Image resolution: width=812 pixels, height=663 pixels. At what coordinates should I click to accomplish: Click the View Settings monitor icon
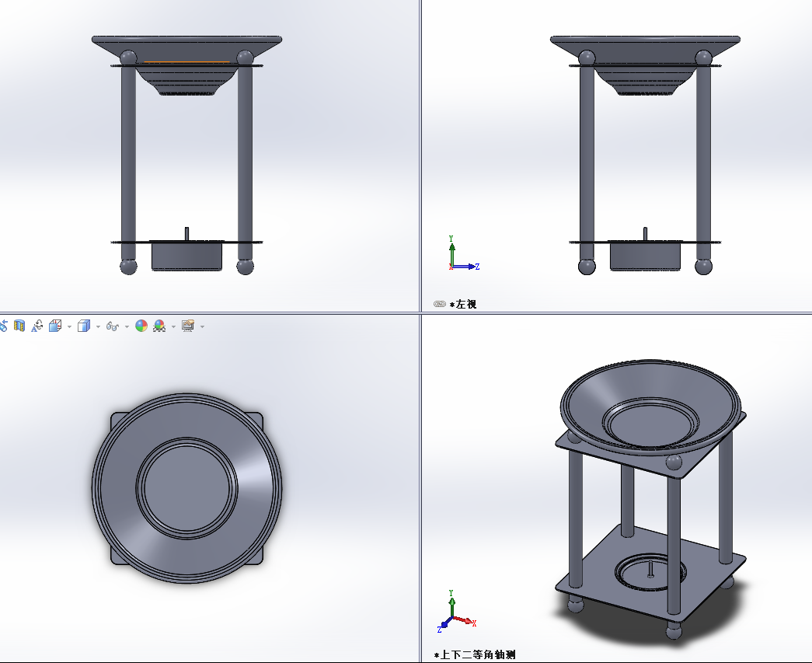188,326
